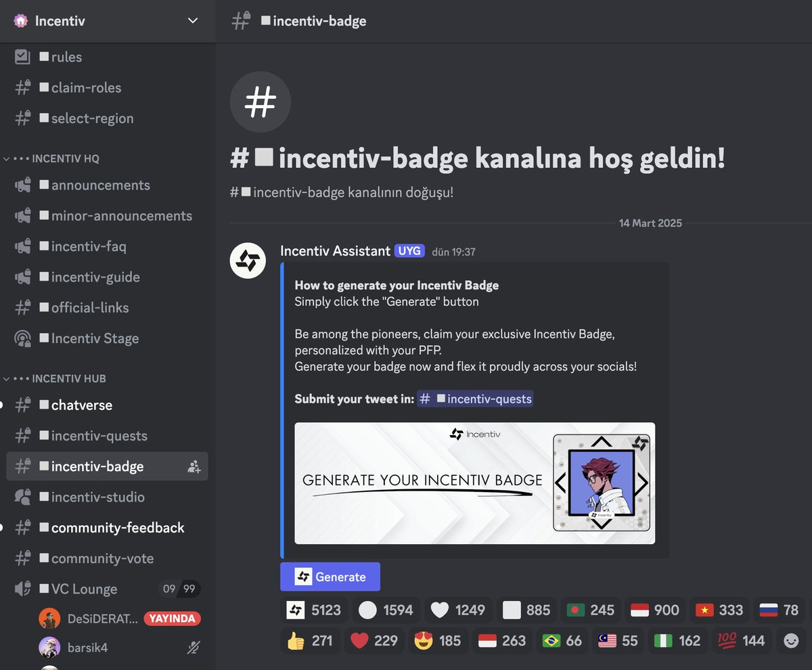Open the Incentiv server dropdown menu

193,21
